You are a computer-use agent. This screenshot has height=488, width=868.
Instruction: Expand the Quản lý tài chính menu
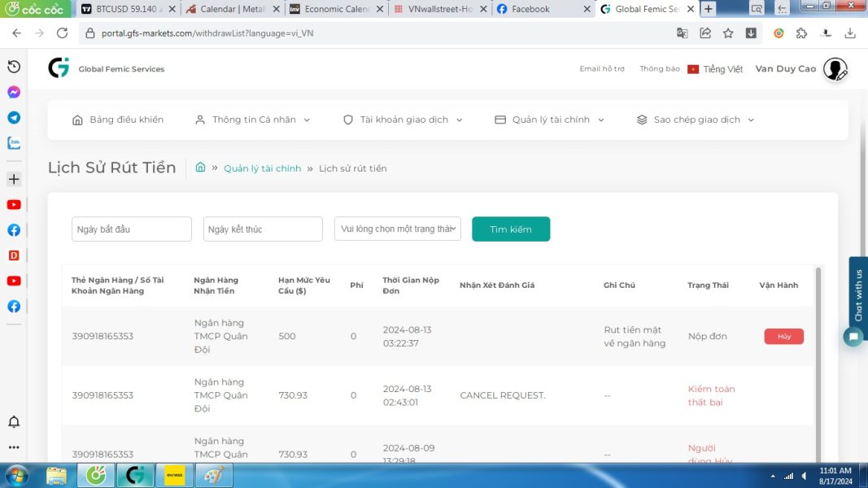[x=549, y=120]
